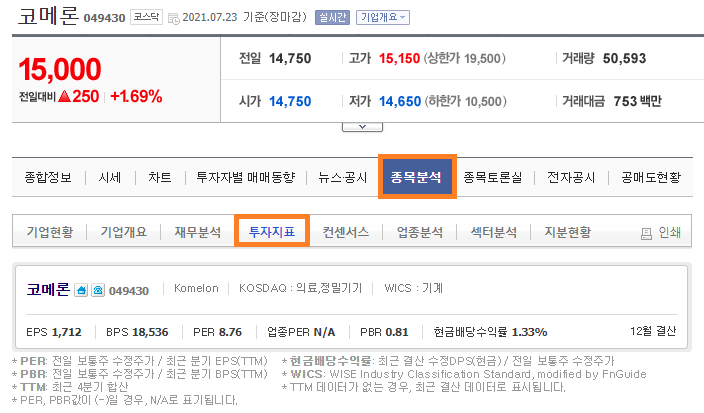Go to the 뉴스·공시 tab
704x413 pixels.
click(x=343, y=177)
